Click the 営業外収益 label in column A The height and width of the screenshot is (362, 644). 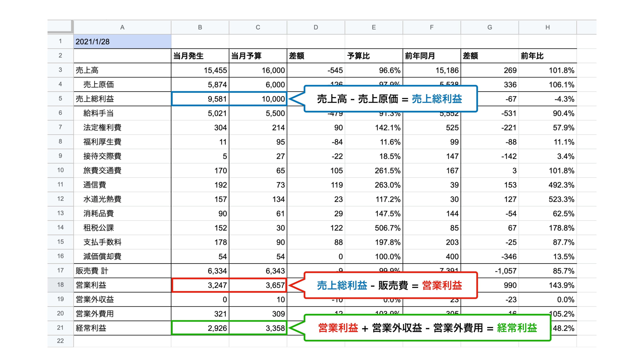click(122, 299)
